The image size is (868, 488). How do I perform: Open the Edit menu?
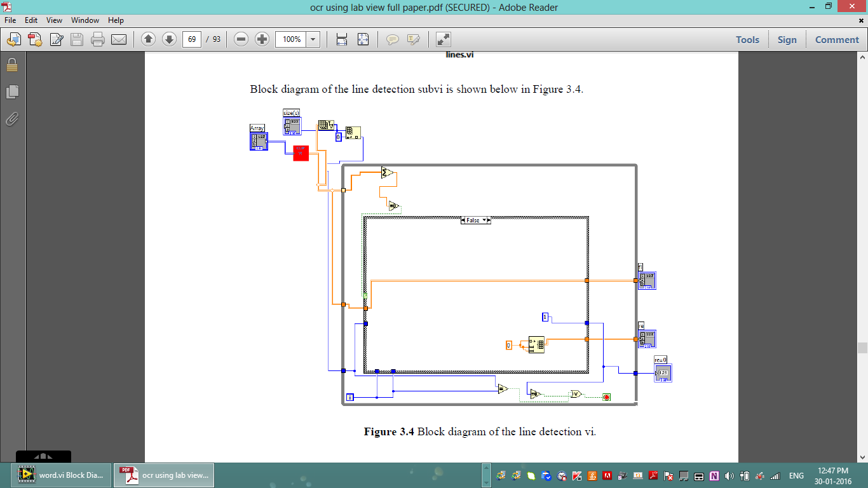(32, 20)
